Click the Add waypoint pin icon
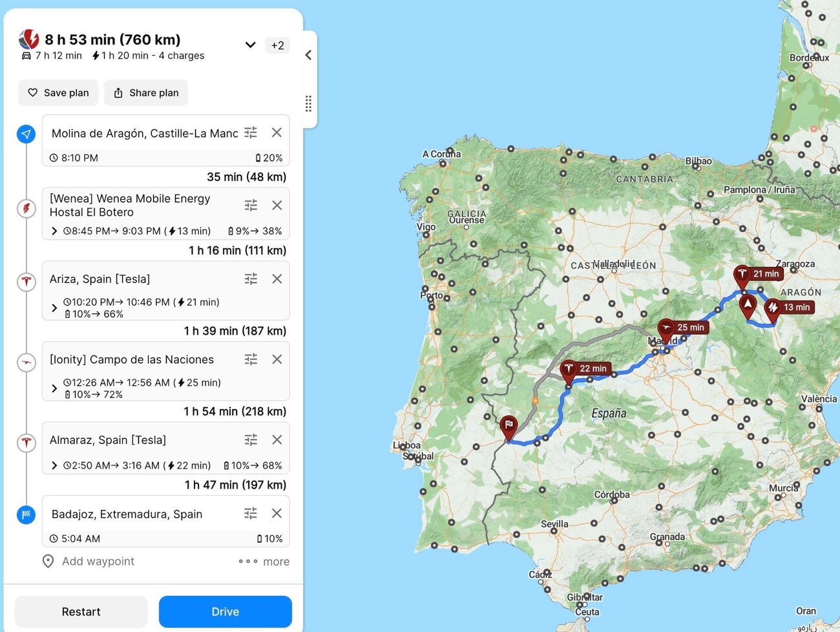The image size is (840, 632). click(48, 562)
